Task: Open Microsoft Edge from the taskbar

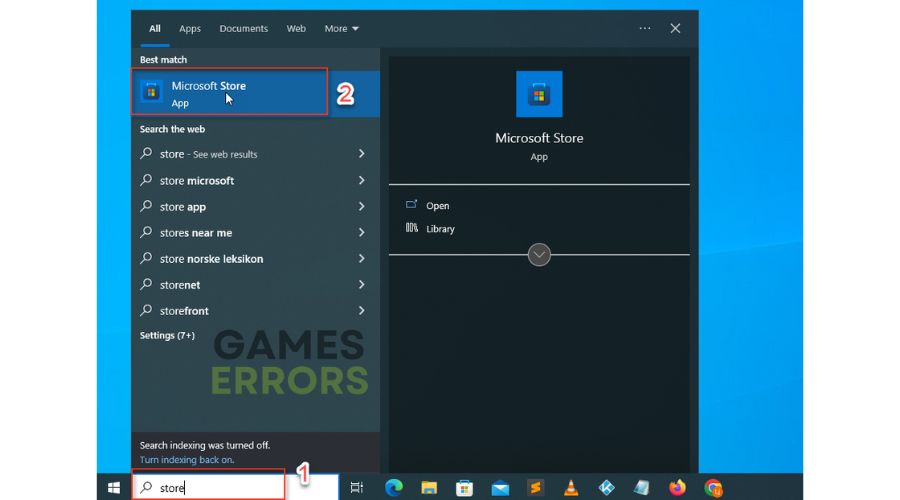Action: (x=394, y=487)
